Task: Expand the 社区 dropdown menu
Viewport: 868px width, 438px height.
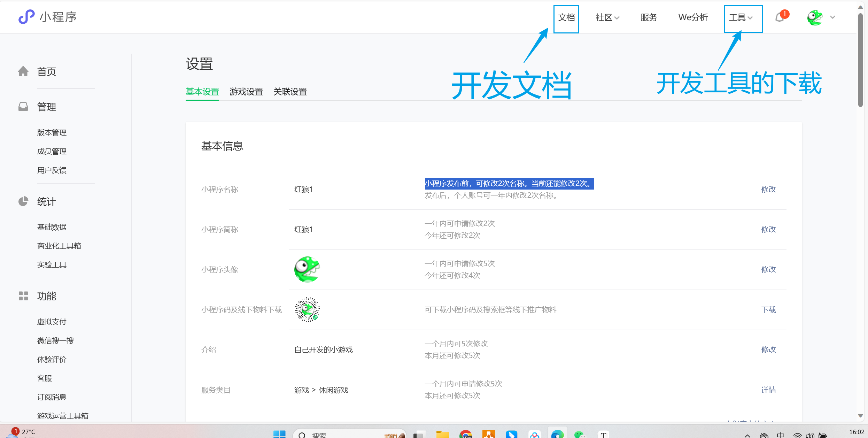Action: coord(607,17)
